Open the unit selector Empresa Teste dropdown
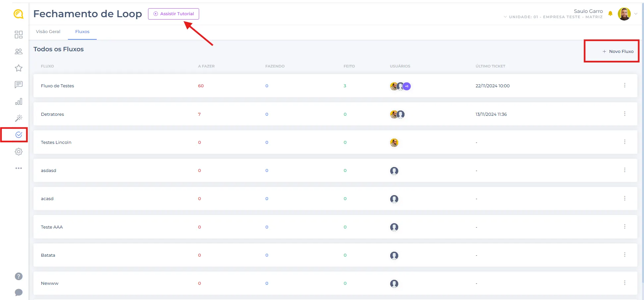This screenshot has height=300, width=644. tap(553, 17)
